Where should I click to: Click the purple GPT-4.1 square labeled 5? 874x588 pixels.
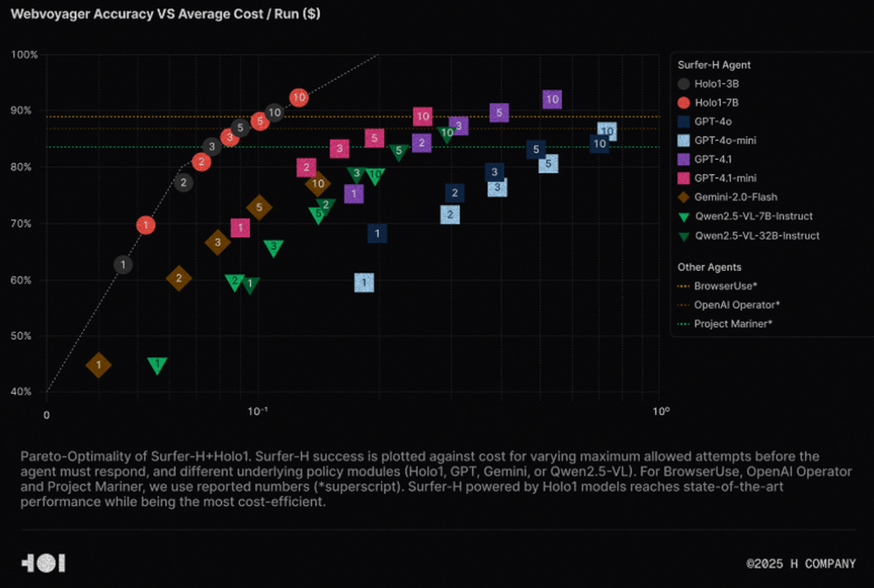[x=499, y=113]
